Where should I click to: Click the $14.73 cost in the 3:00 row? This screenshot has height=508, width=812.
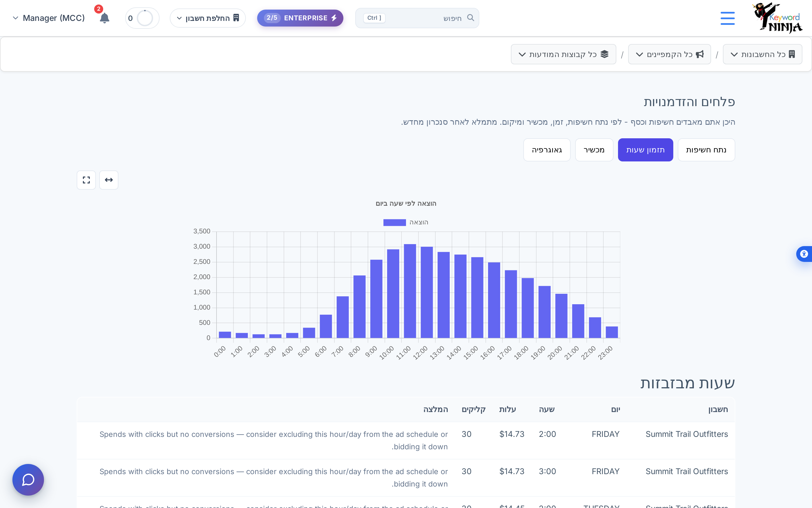(x=512, y=471)
